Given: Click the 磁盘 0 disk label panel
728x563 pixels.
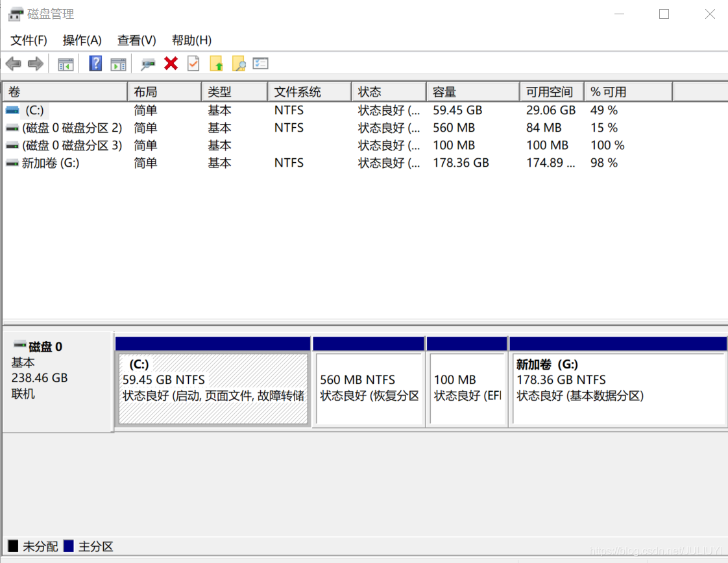Looking at the screenshot, I should 58,381.
